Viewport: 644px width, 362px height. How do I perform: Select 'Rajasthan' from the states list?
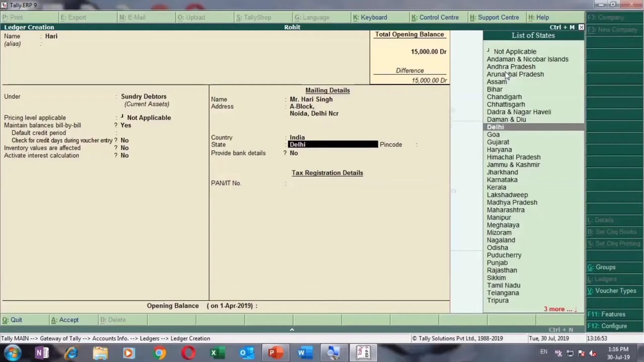click(502, 270)
